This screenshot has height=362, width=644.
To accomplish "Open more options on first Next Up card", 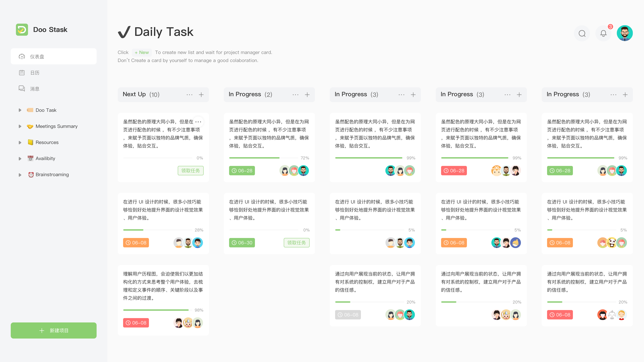I will click(x=198, y=122).
